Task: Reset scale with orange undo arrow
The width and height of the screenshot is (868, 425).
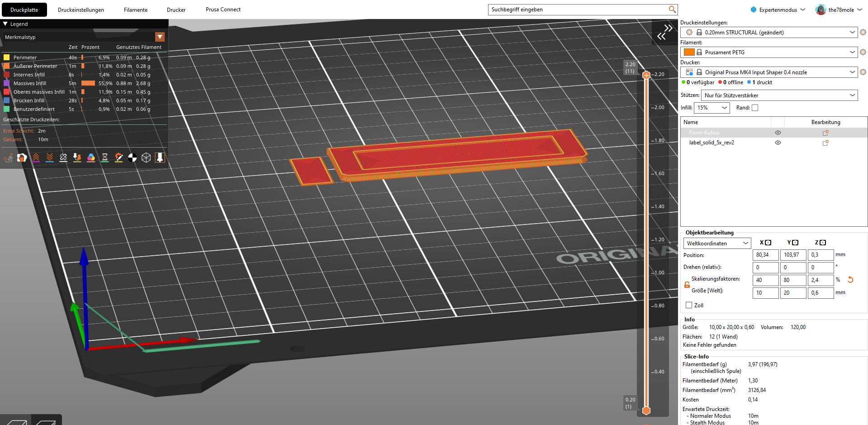Action: [x=850, y=280]
